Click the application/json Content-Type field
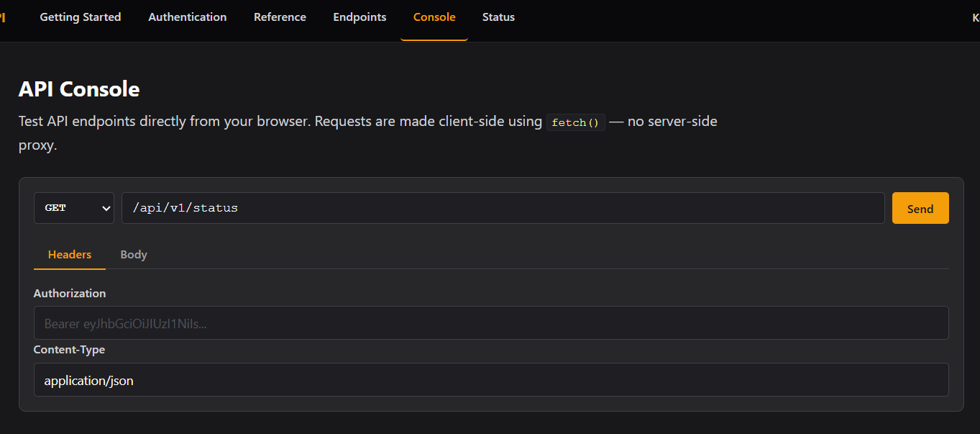Viewport: 980px width, 434px height. [x=491, y=380]
